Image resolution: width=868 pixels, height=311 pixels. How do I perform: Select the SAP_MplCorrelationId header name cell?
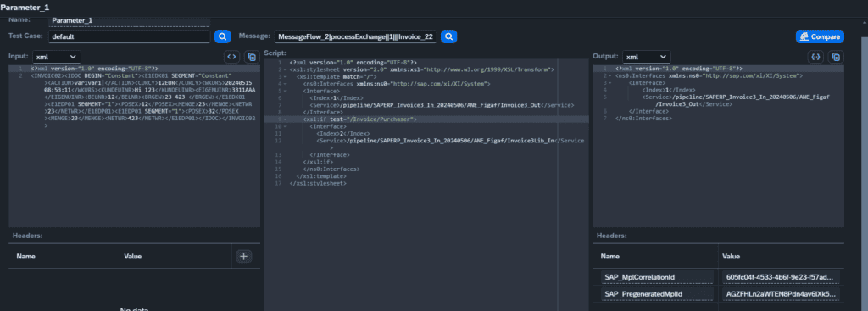click(x=656, y=277)
